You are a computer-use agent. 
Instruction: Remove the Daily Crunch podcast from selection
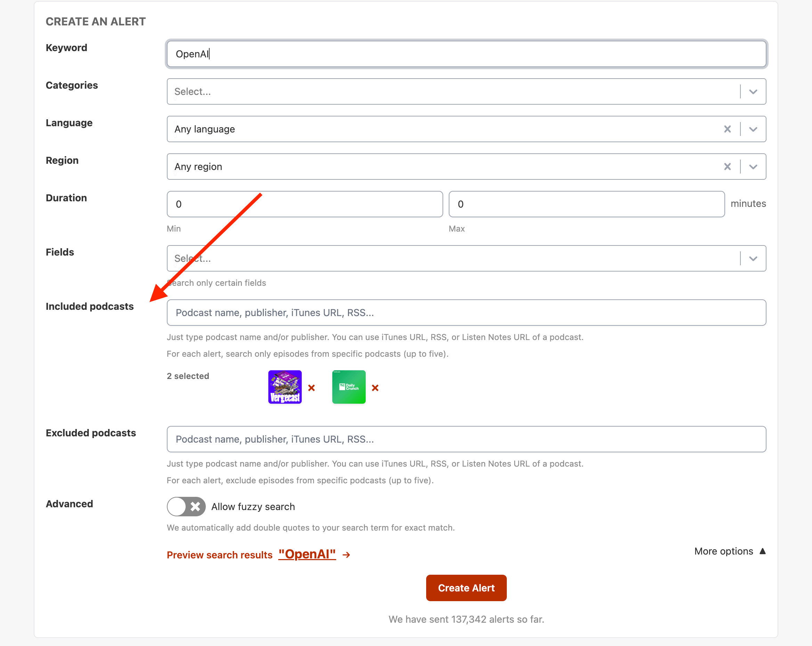click(x=375, y=388)
